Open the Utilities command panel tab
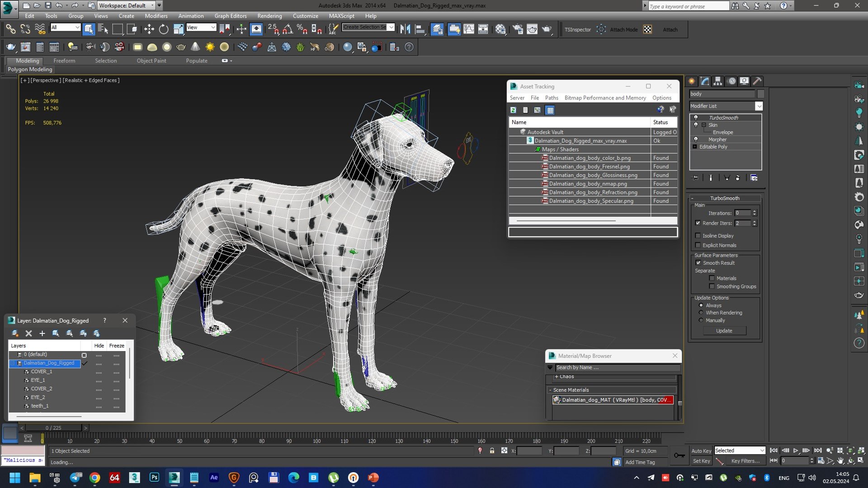Image resolution: width=868 pixels, height=488 pixels. tap(757, 81)
